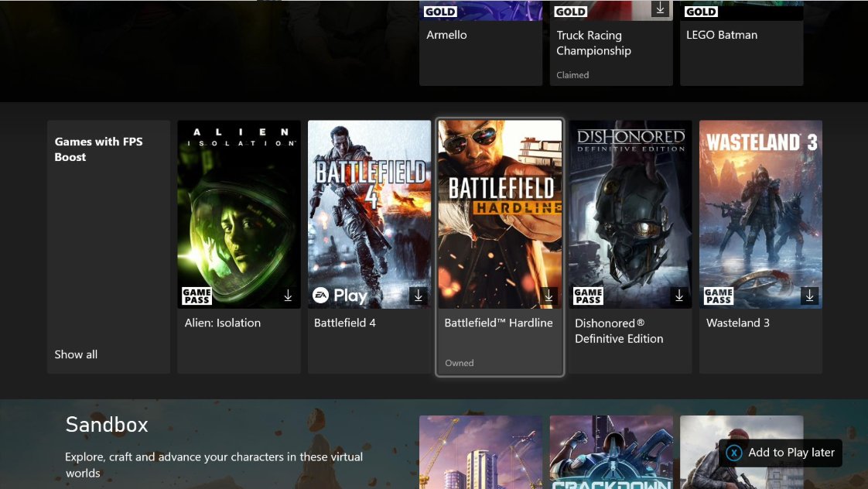The height and width of the screenshot is (489, 868).
Task: Click the Claimed label under Truck Racing
Action: click(x=572, y=75)
